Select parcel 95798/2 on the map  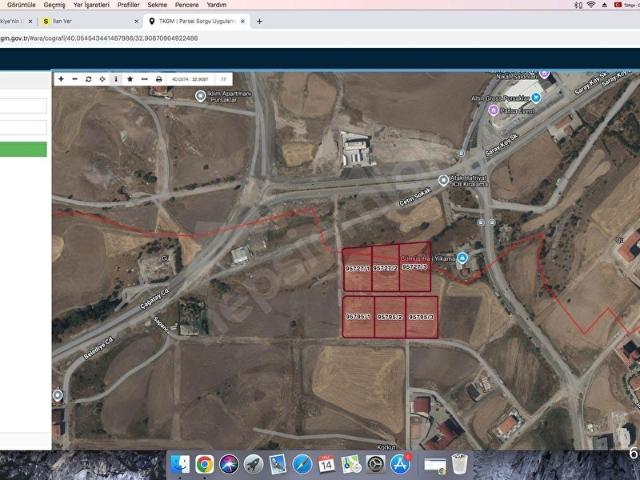tap(389, 317)
